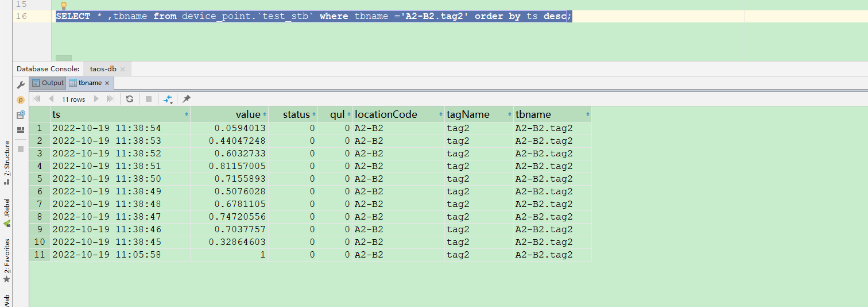This screenshot has height=307, width=868.
Task: Click the cell 2022-10-19 11:05:58
Action: coord(121,255)
